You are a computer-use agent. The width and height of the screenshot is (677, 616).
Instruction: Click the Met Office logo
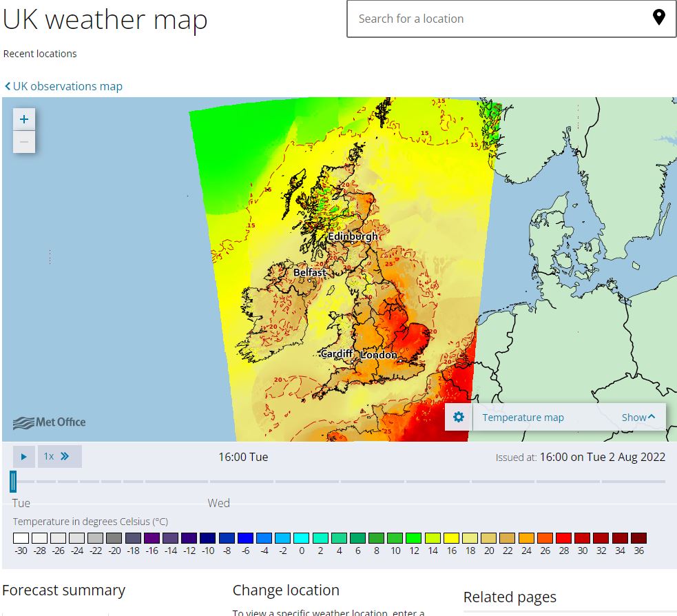tap(50, 422)
